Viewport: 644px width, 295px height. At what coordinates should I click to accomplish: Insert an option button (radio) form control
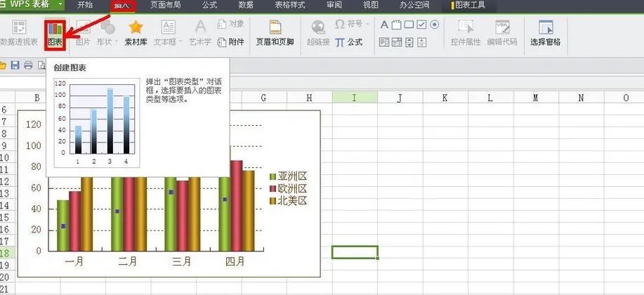pos(435,25)
